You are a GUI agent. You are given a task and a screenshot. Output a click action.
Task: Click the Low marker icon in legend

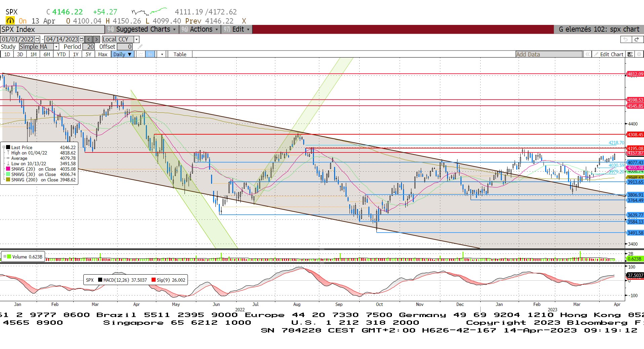click(x=8, y=164)
